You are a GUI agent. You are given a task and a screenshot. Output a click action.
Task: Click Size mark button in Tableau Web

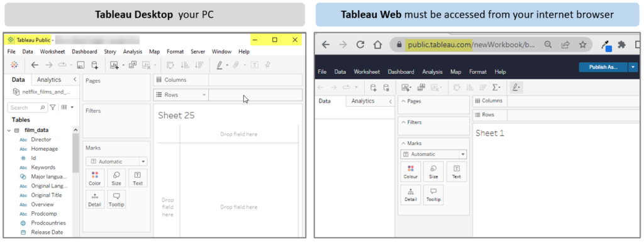point(433,172)
